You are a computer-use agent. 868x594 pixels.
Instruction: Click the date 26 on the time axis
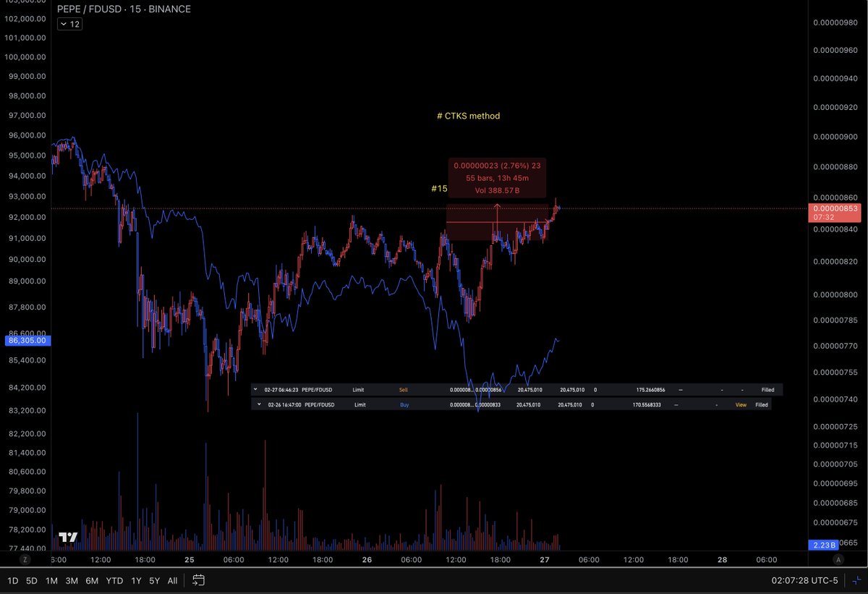367,559
